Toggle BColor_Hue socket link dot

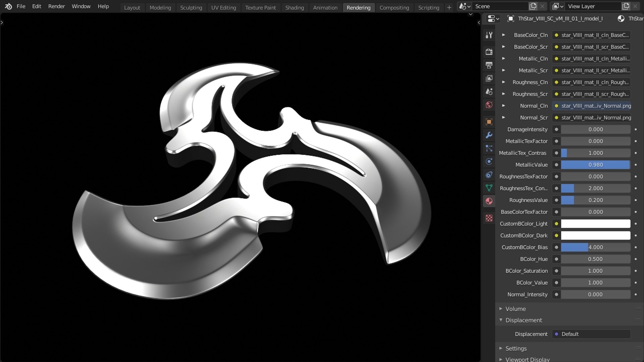[x=556, y=259]
